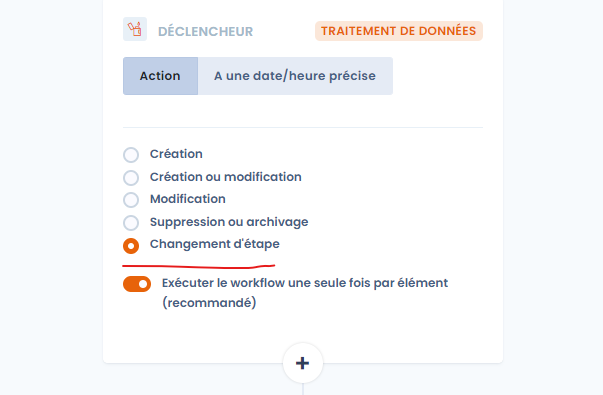Add a step with the plus button
Screen dimensions: 603x395
pyautogui.click(x=303, y=363)
